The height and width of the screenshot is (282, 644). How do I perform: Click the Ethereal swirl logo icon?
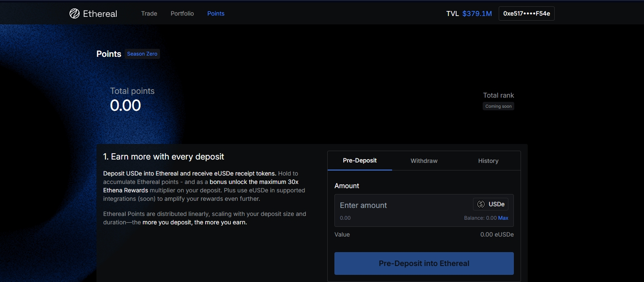(75, 13)
